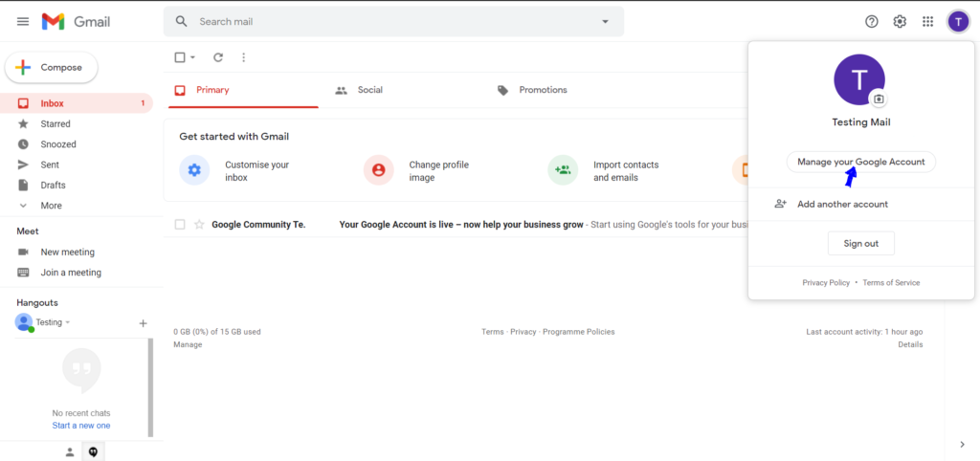
Task: Click the Manage your Google Account button
Action: point(860,162)
